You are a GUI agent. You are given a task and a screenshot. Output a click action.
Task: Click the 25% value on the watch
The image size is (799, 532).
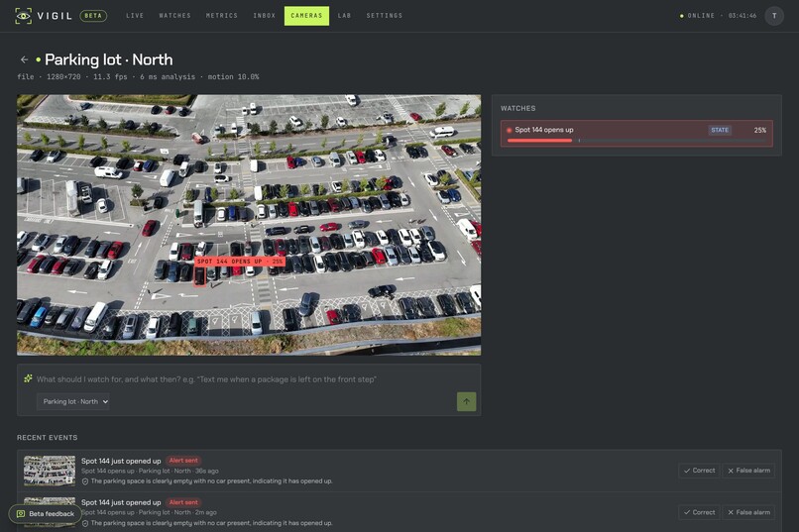(759, 130)
